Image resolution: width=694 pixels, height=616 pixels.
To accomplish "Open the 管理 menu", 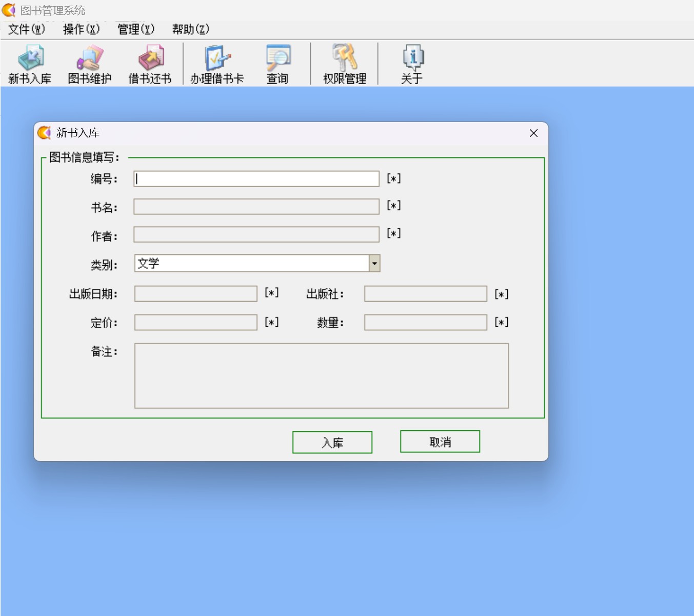I will click(x=135, y=29).
